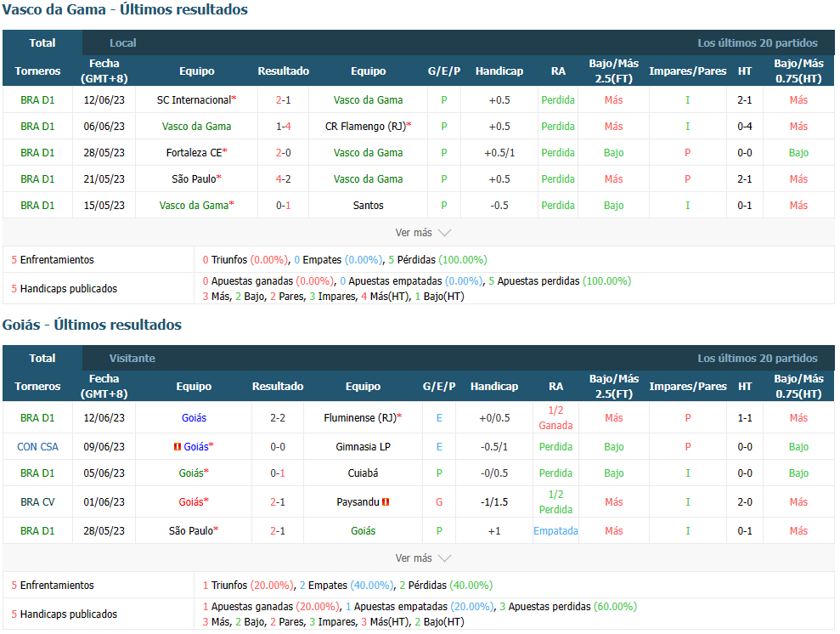Switch to the Local tab

click(x=122, y=42)
